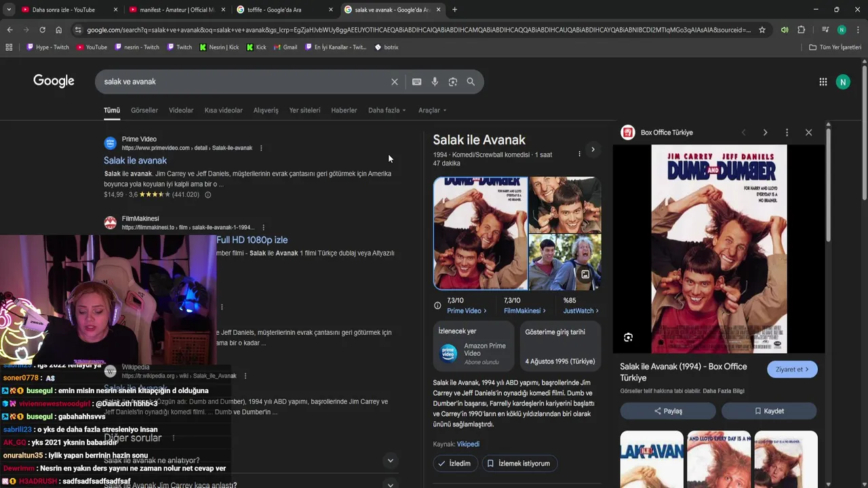Viewport: 868px width, 488px height.
Task: Switch to manifest Amateur tab
Action: pos(176,9)
